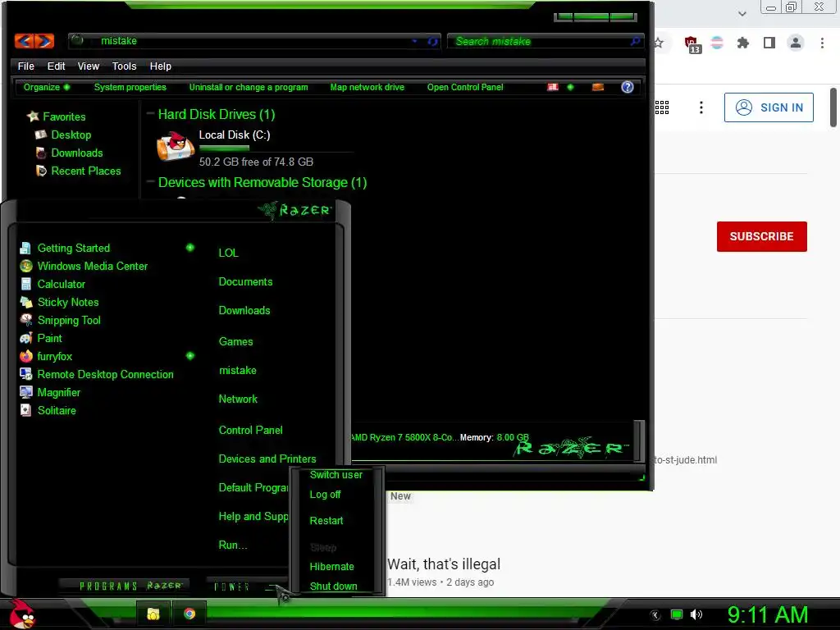The image size is (840, 630).
Task: Open Getting Started in start menu
Action: coord(73,248)
